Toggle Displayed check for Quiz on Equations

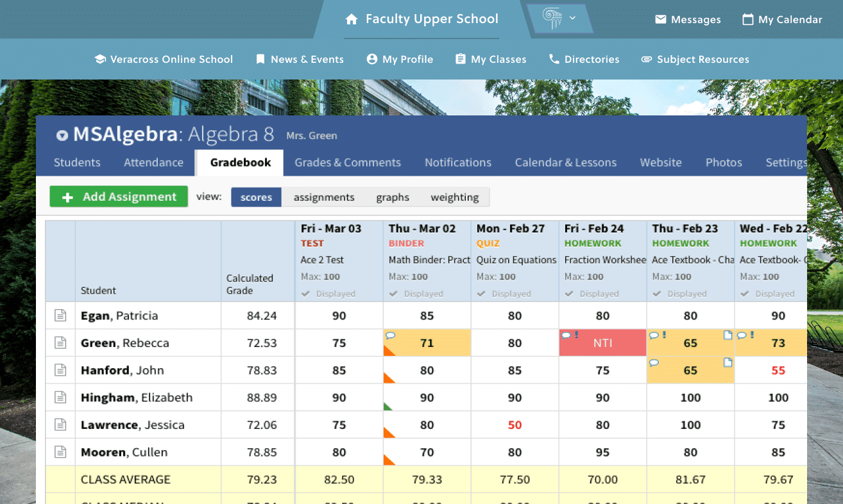(481, 294)
